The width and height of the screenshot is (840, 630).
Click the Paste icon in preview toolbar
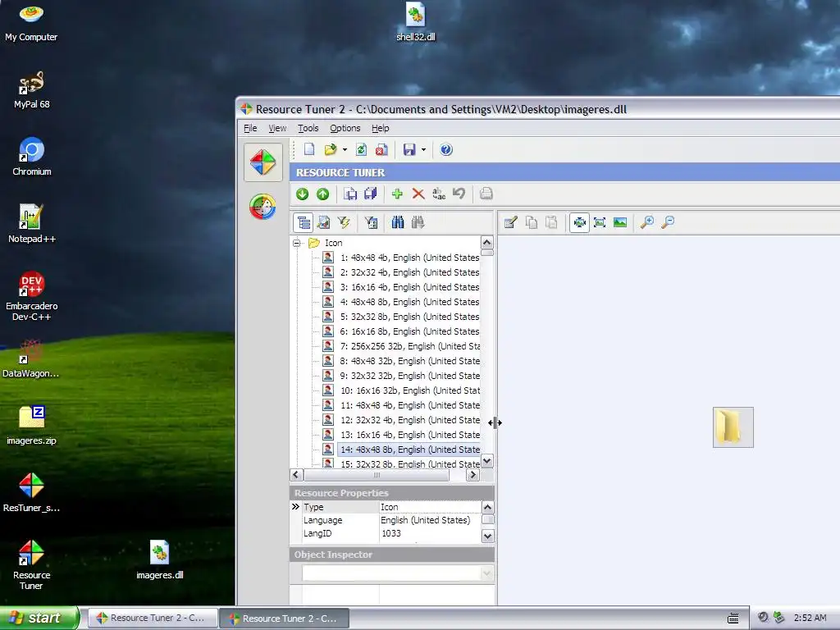(x=552, y=222)
